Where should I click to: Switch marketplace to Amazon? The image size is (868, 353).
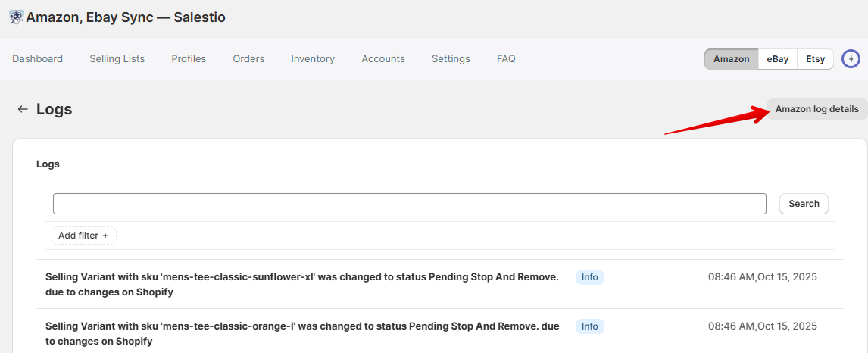pos(731,59)
